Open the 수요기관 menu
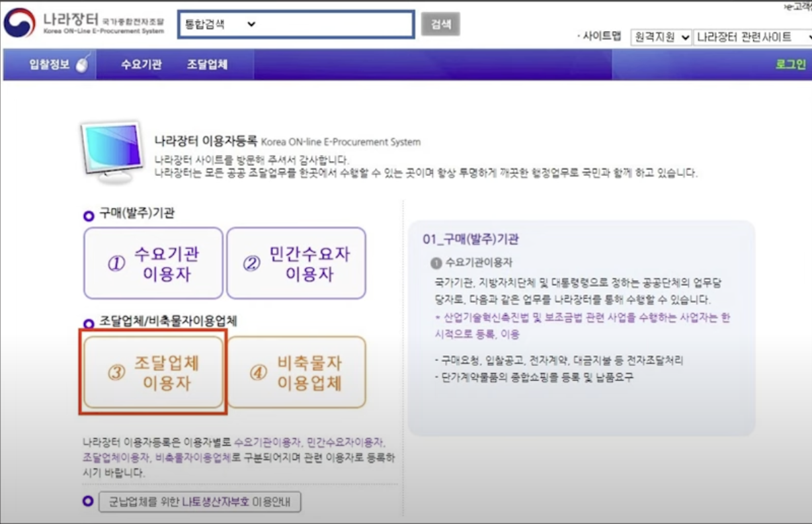 point(141,64)
